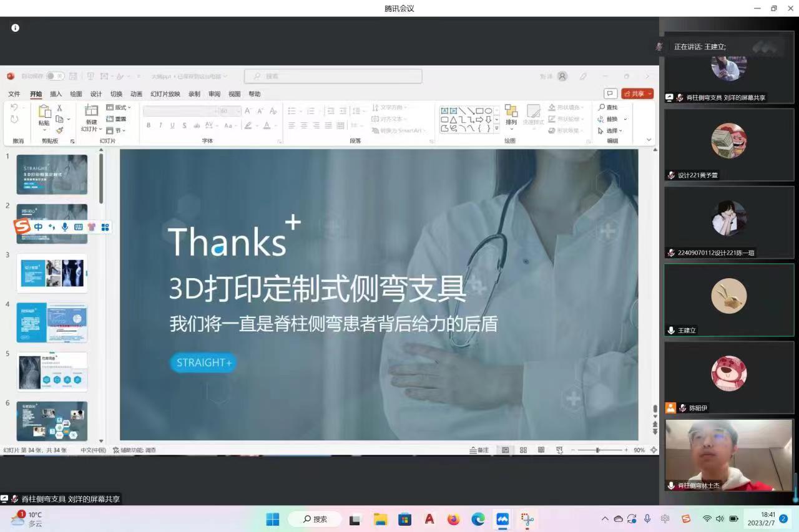Open the Share button dropdown arrow
The height and width of the screenshot is (532, 799).
tap(650, 94)
